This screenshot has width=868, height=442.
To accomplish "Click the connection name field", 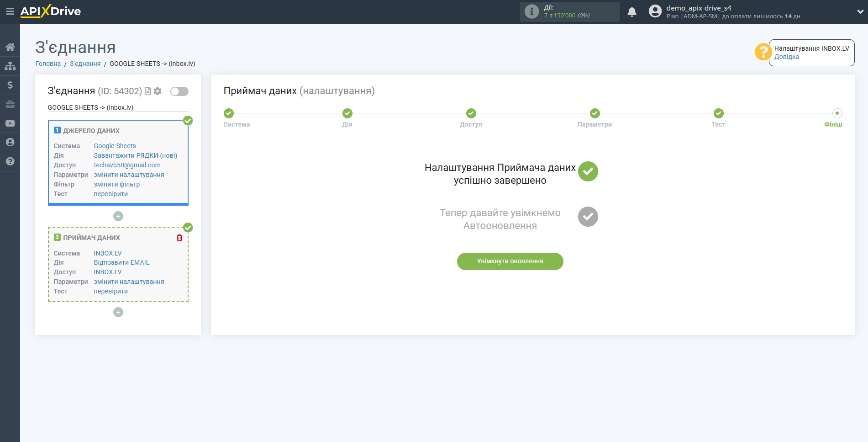I will point(118,107).
